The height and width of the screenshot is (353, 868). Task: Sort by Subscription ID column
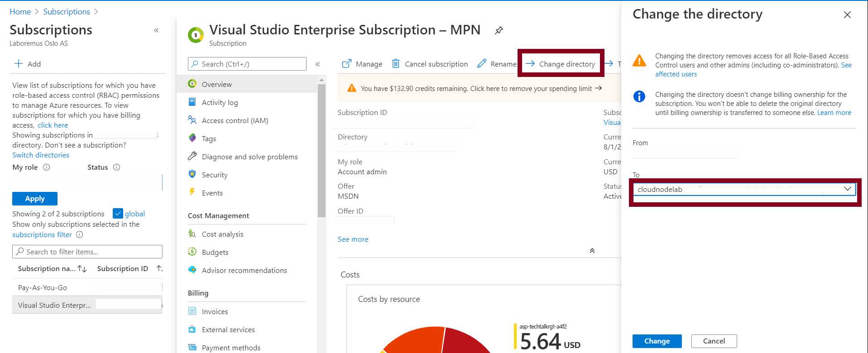129,268
